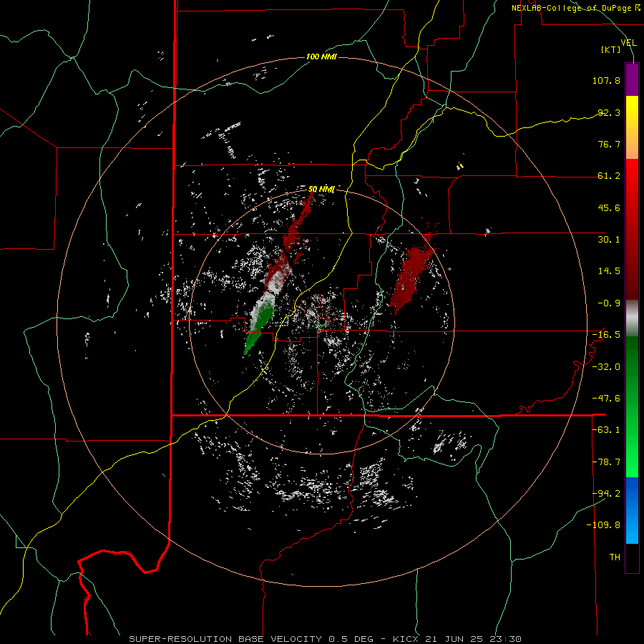
Task: Pick the blue segment of the velocity bar
Action: [632, 510]
